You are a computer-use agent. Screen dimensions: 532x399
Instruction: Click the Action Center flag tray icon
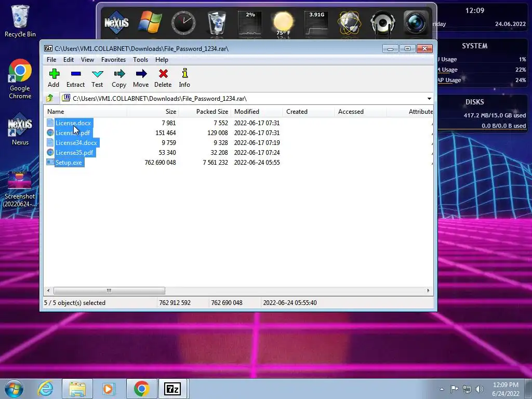click(454, 389)
